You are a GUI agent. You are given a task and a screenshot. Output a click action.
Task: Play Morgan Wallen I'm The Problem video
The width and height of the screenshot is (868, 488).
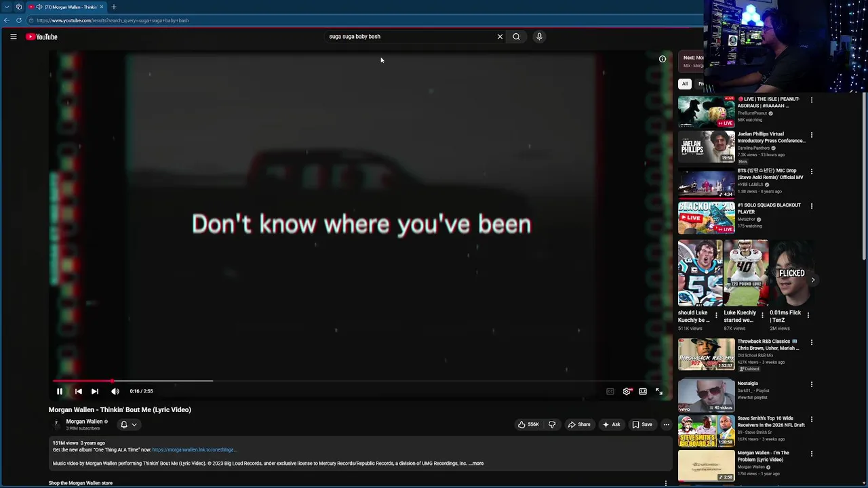(x=707, y=466)
